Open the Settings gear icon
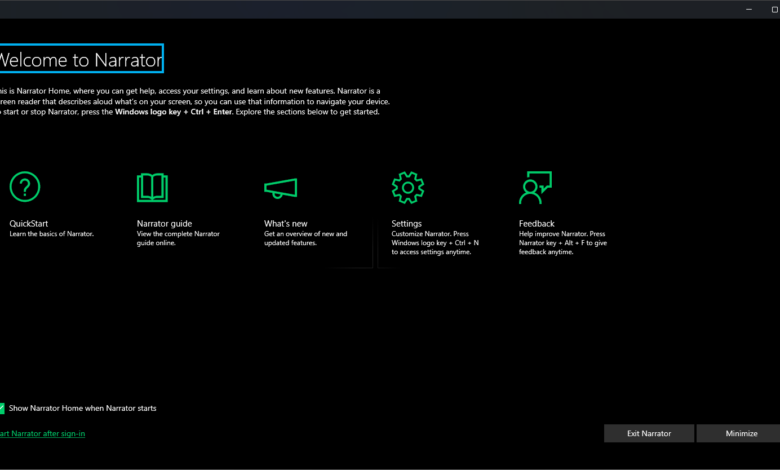The image size is (780, 470). 408,188
